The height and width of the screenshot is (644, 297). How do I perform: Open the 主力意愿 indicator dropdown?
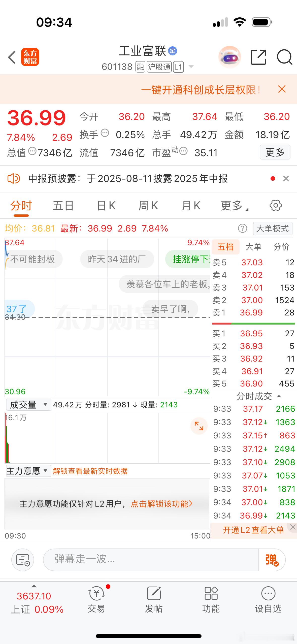[x=28, y=471]
